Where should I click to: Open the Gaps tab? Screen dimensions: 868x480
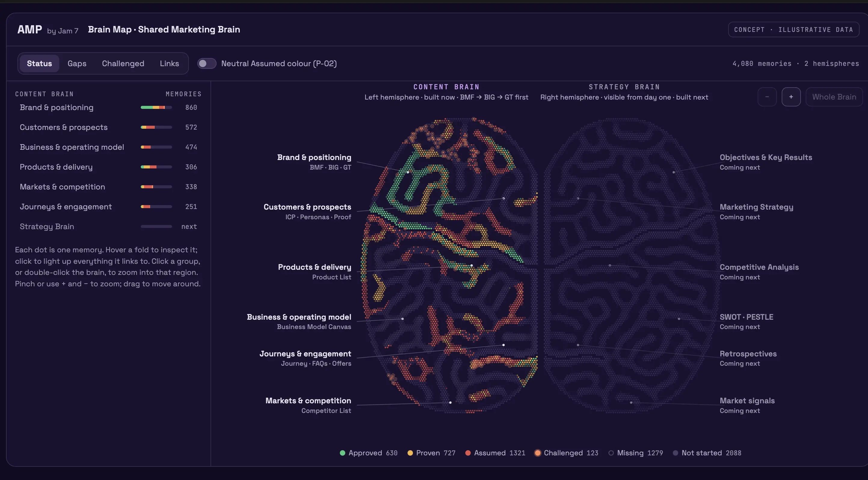coord(77,63)
